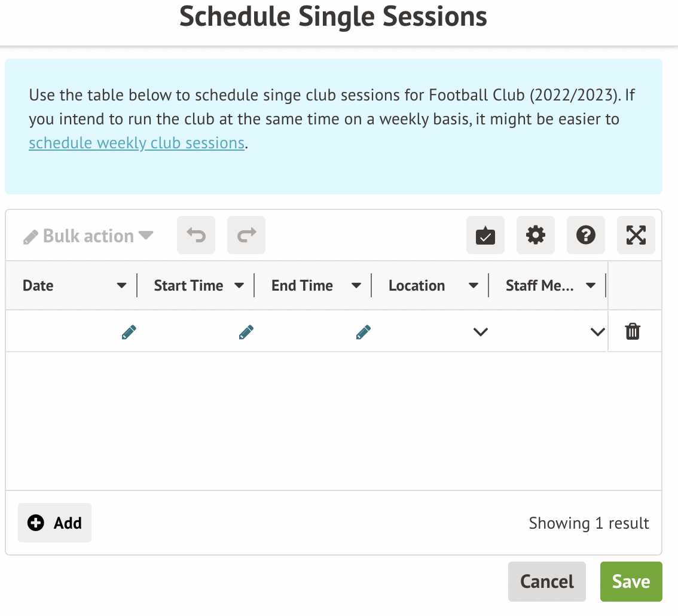Image resolution: width=678 pixels, height=616 pixels.
Task: Expand Location cell chevron in row
Action: click(481, 332)
